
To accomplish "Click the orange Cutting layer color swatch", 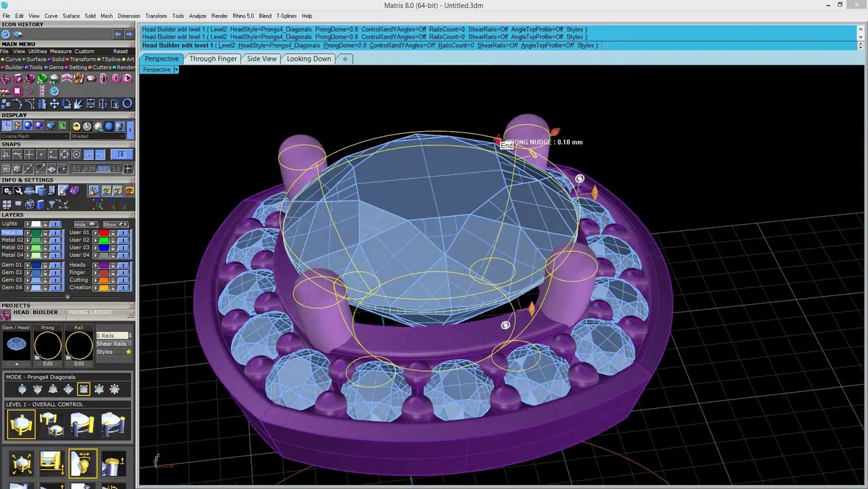I will (x=104, y=280).
